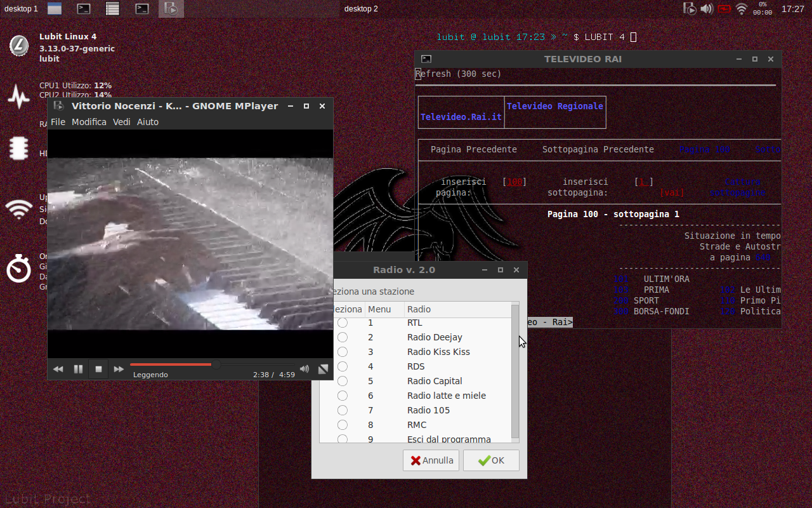This screenshot has height=508, width=812.
Task: Close the Televideo RAI window
Action: (x=771, y=59)
